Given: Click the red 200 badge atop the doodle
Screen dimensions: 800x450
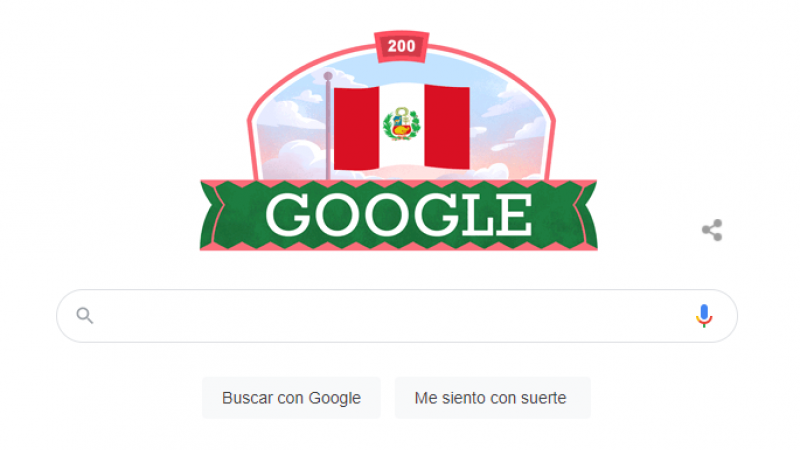Looking at the screenshot, I should (x=402, y=46).
